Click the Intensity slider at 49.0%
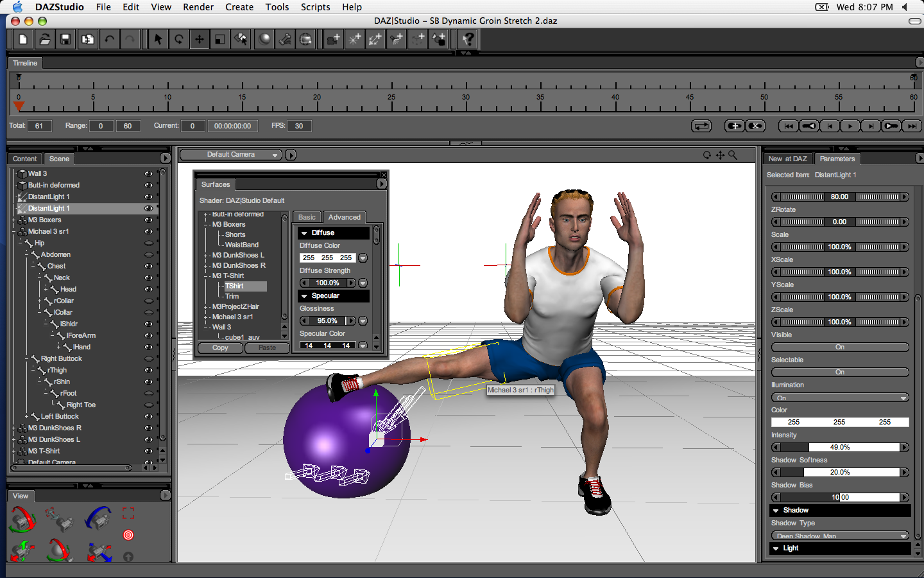 839,448
